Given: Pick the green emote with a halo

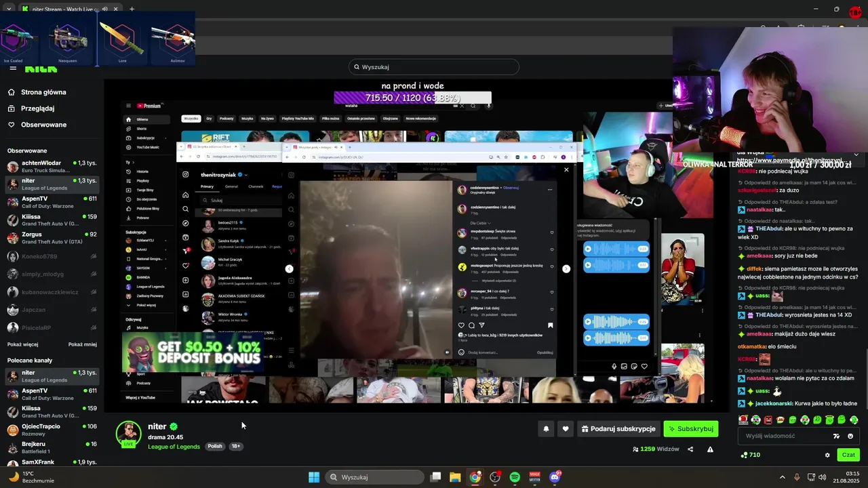Looking at the screenshot, I should click(829, 420).
